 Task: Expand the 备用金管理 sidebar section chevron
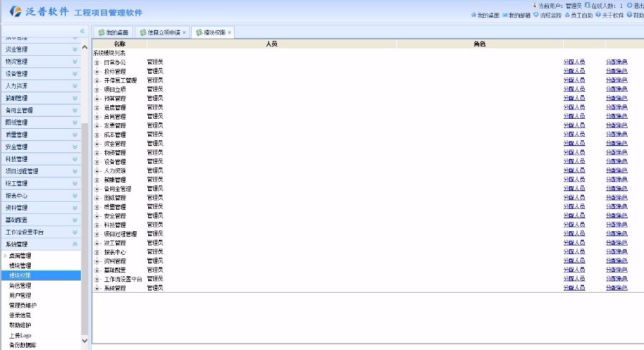pyautogui.click(x=74, y=110)
